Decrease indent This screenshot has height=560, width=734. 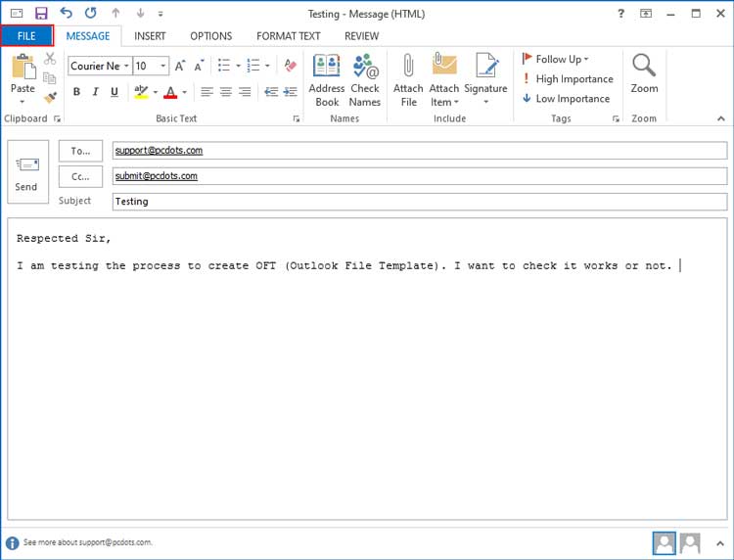point(271,92)
